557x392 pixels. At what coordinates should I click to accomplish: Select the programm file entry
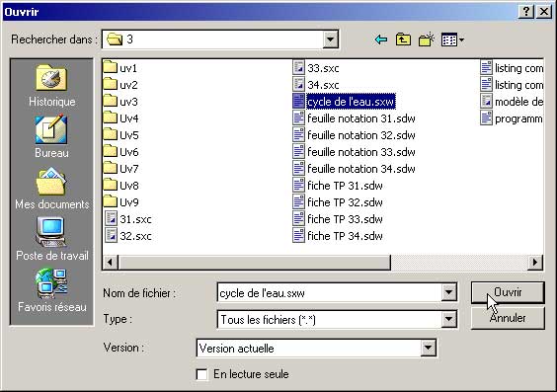pyautogui.click(x=512, y=118)
